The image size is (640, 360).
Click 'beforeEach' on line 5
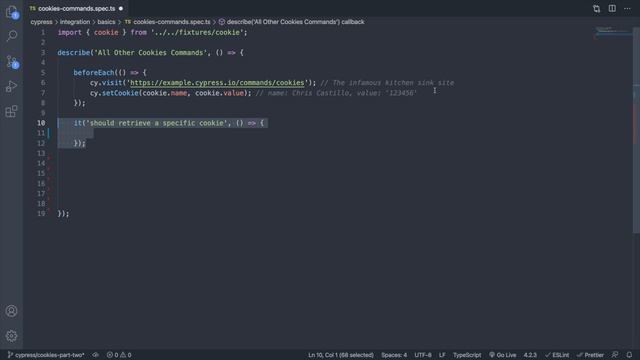pos(94,73)
